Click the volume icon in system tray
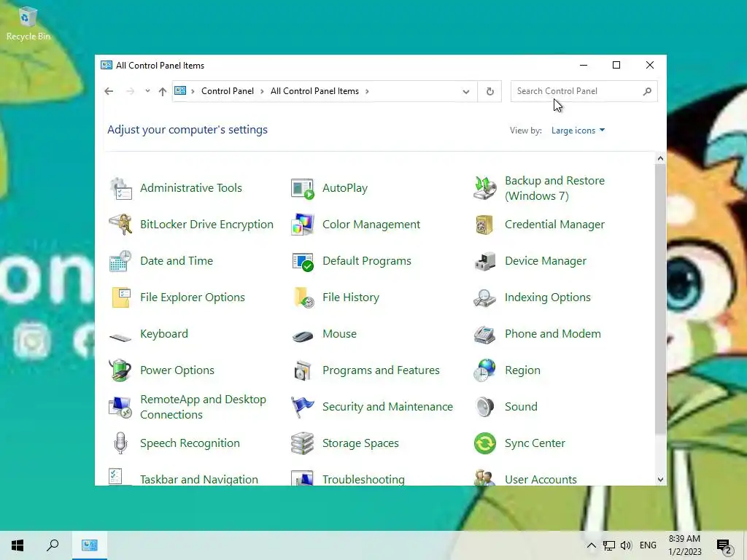747x560 pixels. 626,545
